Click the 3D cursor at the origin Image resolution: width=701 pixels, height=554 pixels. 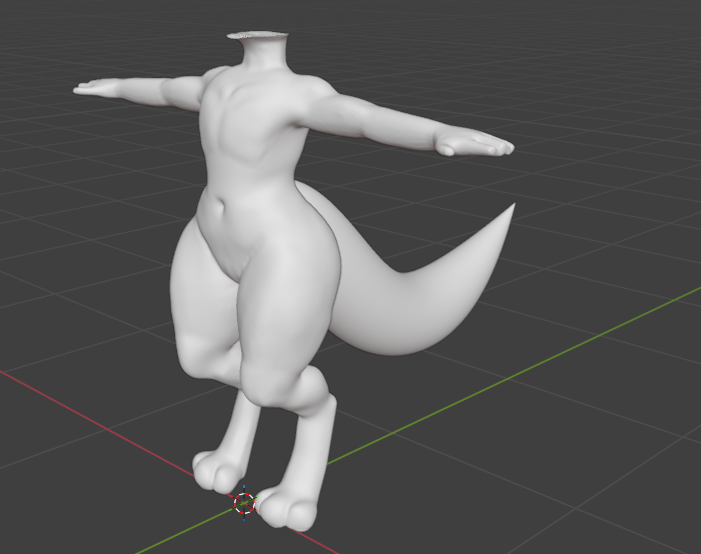244,503
